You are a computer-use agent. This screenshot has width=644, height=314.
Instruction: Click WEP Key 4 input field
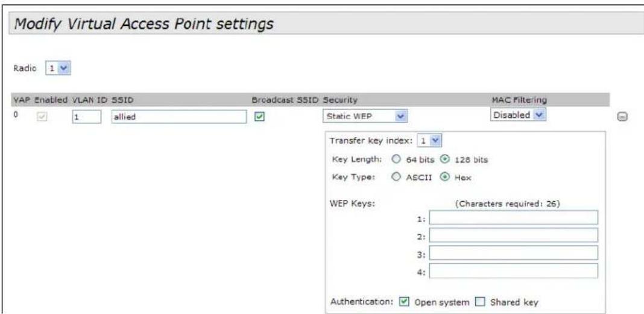[513, 271]
